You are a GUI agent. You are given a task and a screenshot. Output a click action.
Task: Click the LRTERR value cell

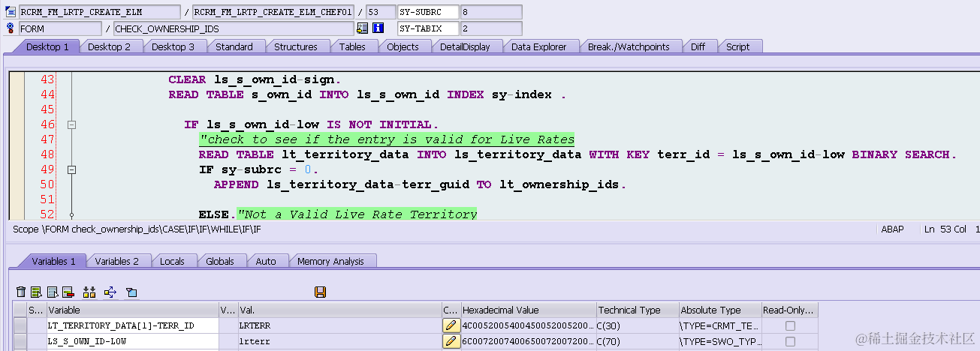tap(339, 325)
